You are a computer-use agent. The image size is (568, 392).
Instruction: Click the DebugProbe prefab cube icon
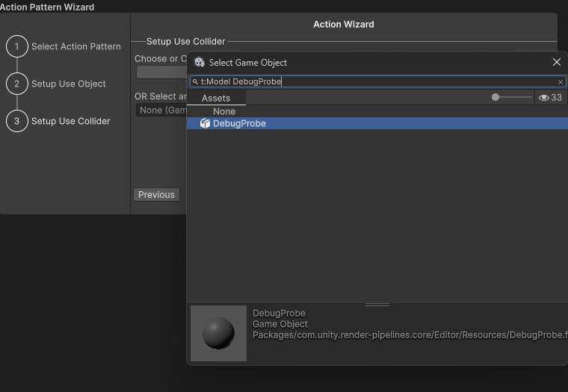205,123
